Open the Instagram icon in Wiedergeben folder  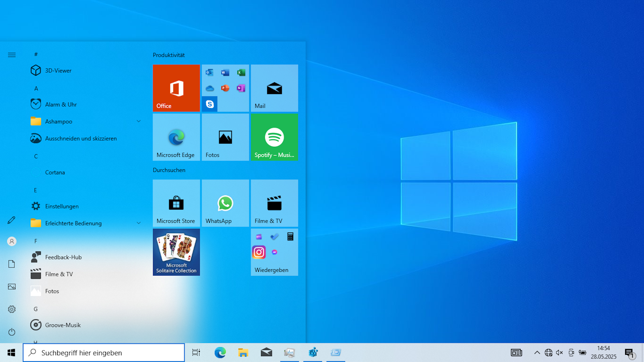click(259, 252)
